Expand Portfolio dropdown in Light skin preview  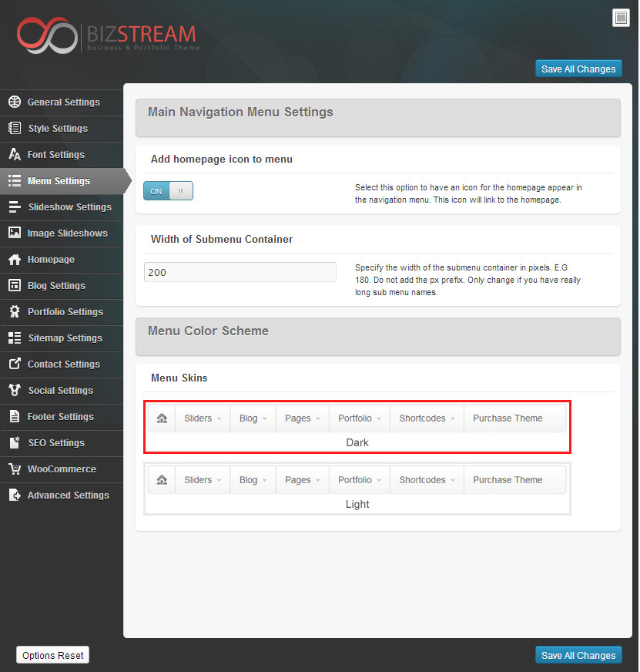tap(359, 480)
